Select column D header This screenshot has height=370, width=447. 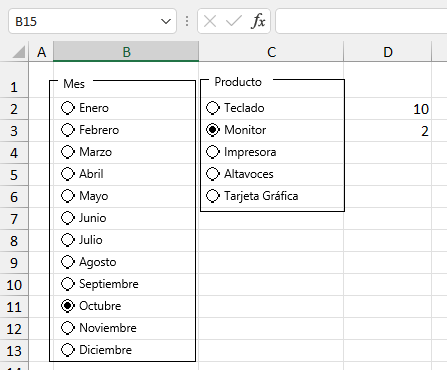[388, 52]
